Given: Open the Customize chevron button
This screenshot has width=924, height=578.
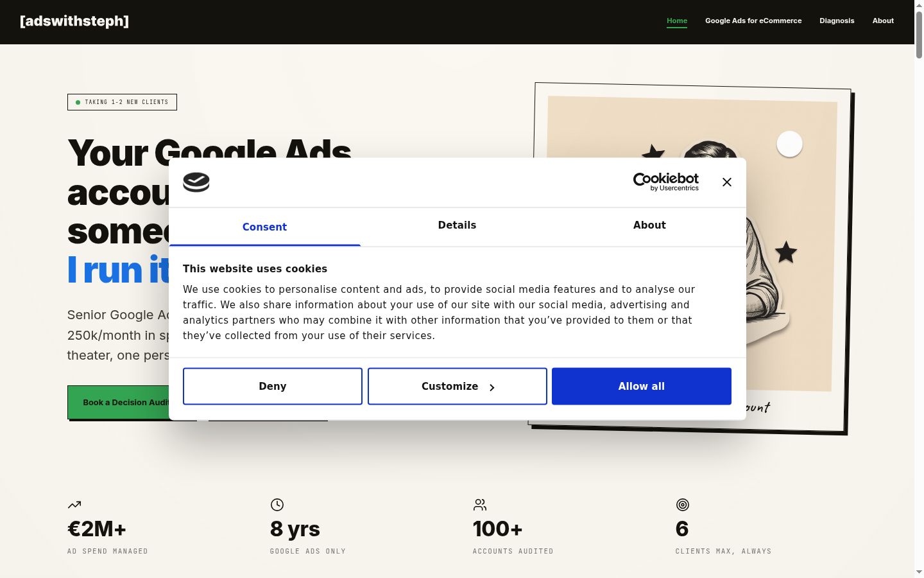Looking at the screenshot, I should (458, 387).
